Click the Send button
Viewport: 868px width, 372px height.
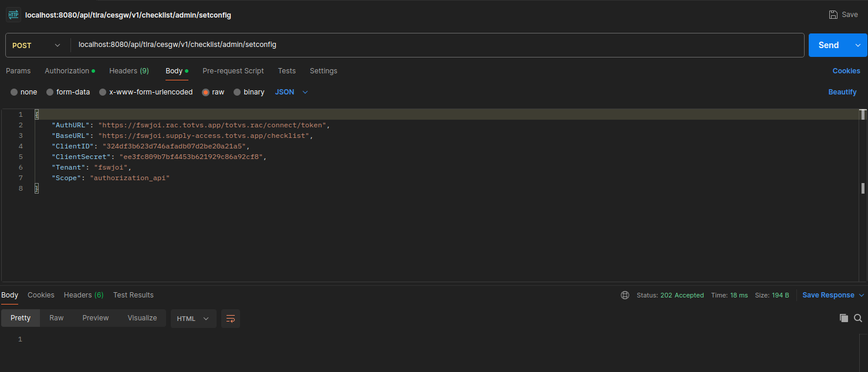pyautogui.click(x=828, y=45)
